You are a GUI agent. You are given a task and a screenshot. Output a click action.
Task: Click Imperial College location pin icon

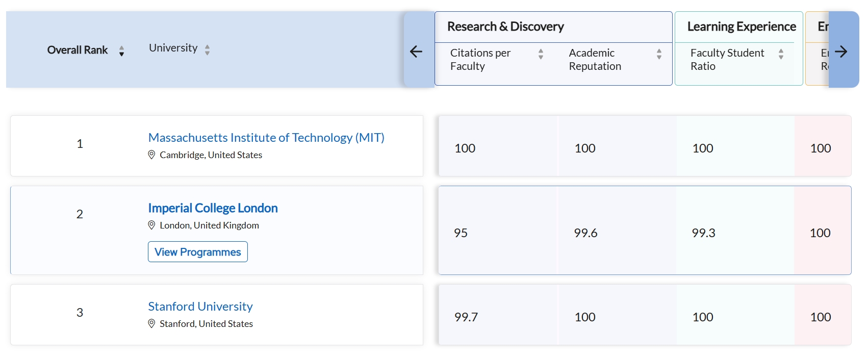point(151,225)
